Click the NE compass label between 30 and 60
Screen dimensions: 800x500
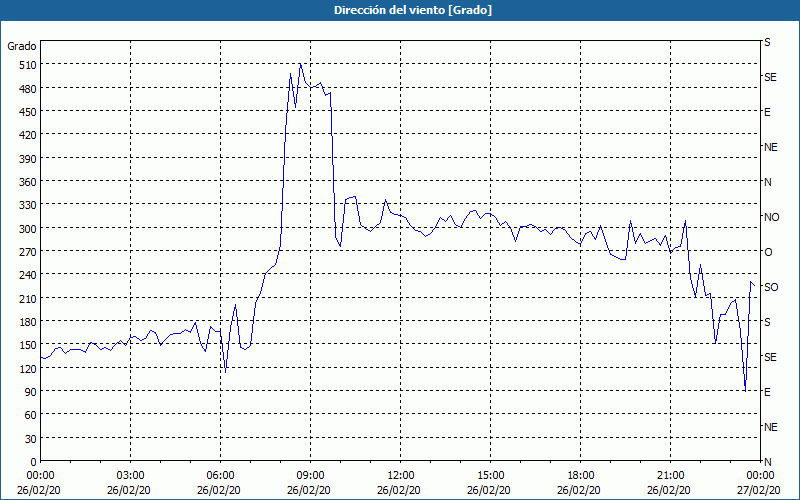[770, 427]
